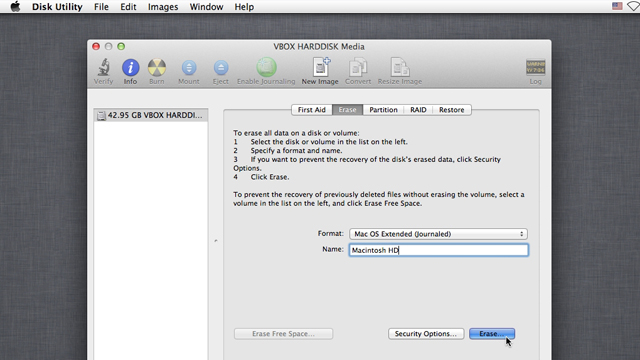Open Security Options...
Screen dimensions: 640x360
pyautogui.click(x=426, y=334)
